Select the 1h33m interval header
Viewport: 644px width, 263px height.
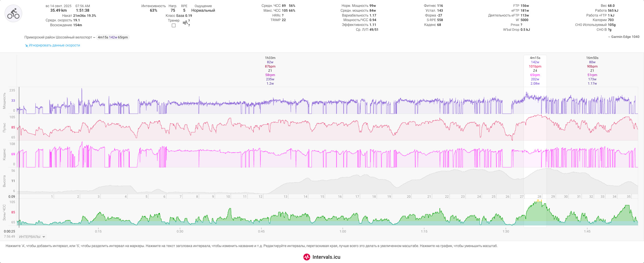click(x=270, y=58)
